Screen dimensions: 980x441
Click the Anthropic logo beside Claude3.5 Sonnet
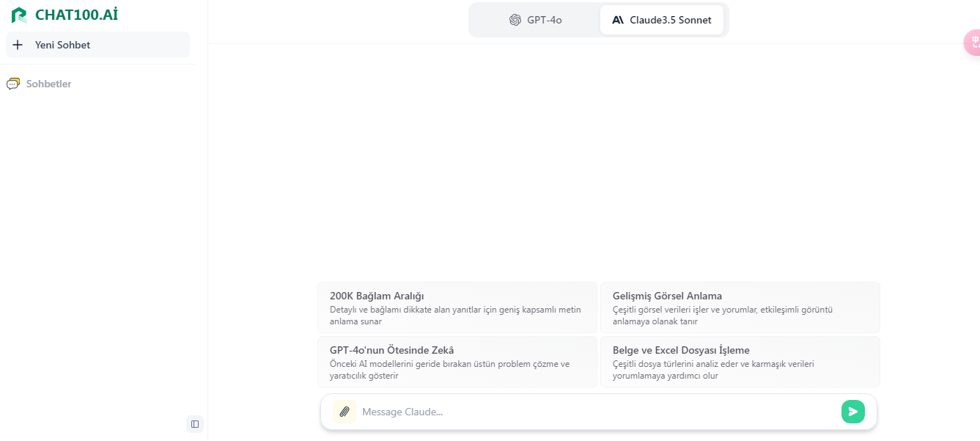[618, 20]
